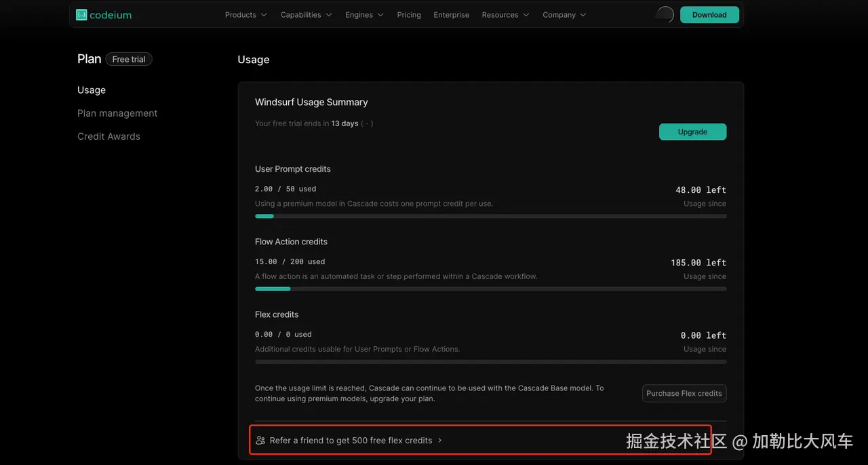Click the User Prompt credits progress bar
This screenshot has width=868, height=465.
pos(490,216)
